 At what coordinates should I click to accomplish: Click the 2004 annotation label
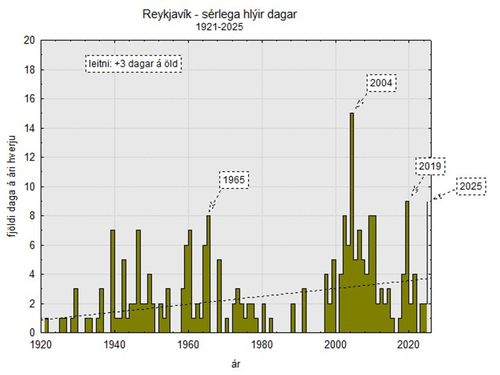(x=381, y=83)
